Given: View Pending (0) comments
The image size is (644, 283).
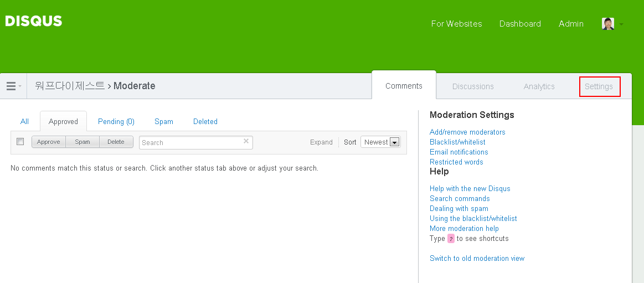Looking at the screenshot, I should [116, 122].
